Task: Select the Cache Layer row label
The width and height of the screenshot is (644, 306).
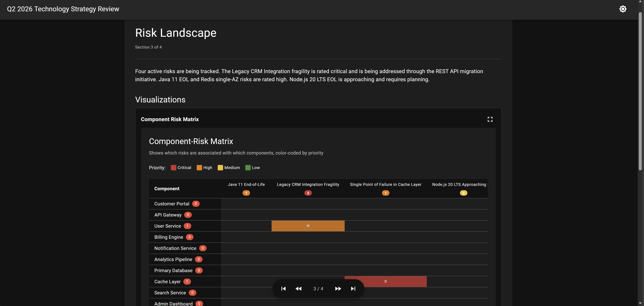Action: (x=168, y=281)
